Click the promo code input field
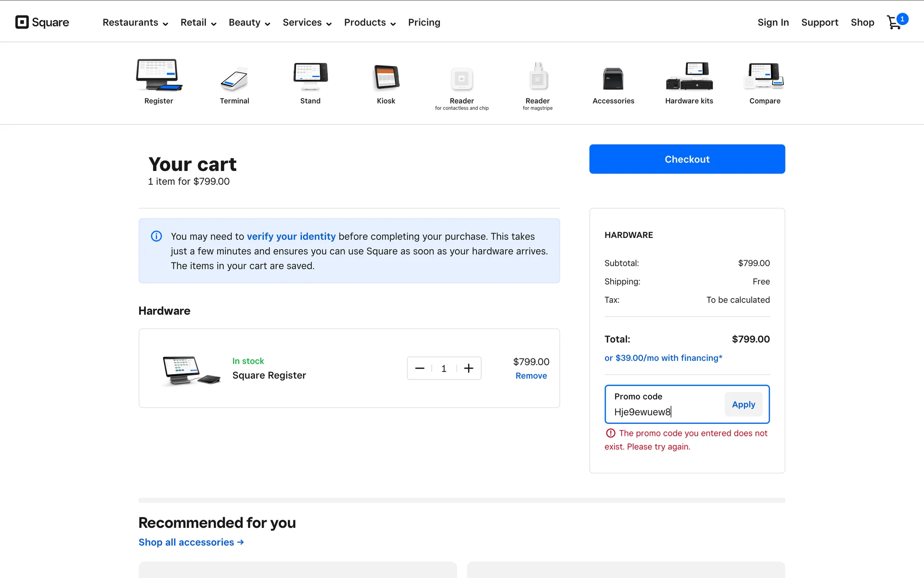The width and height of the screenshot is (924, 578). pyautogui.click(x=664, y=411)
